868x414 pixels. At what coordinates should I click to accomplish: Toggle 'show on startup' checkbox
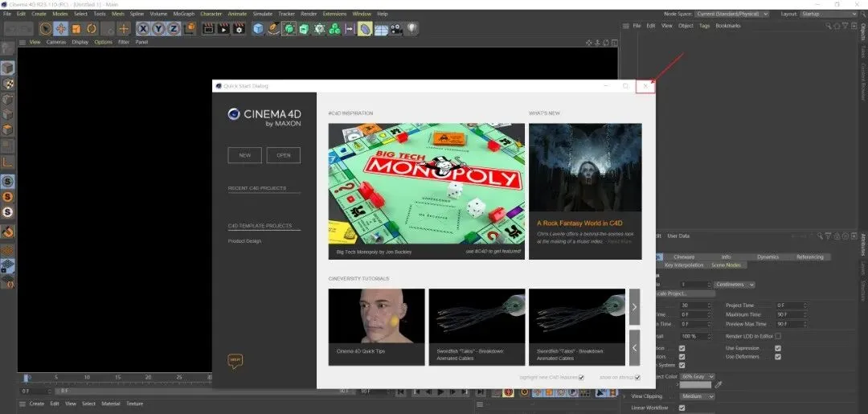(637, 378)
